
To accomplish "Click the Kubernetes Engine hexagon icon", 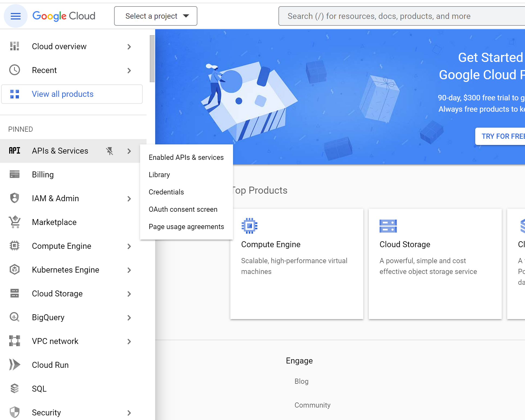I will point(15,270).
